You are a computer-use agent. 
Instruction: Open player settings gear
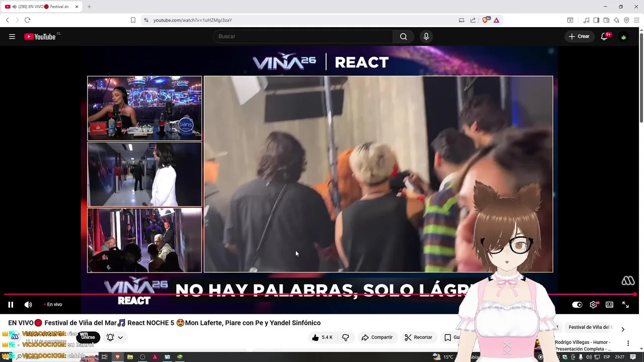(594, 304)
